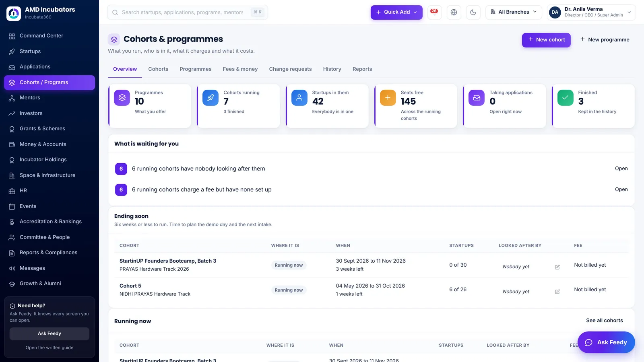Open Accreditation & Rankings sidebar item
This screenshot has height=362, width=644.
point(50,222)
